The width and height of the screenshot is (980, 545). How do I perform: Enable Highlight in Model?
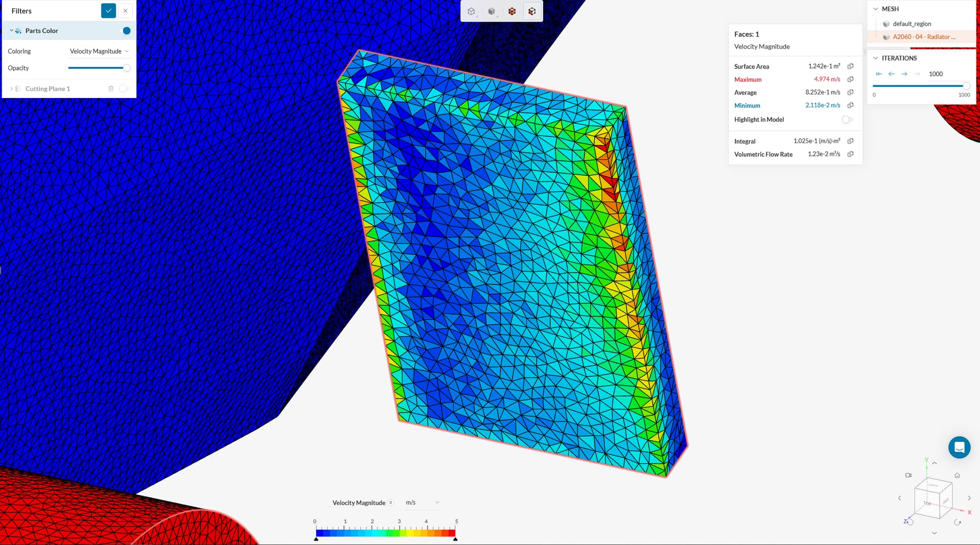pyautogui.click(x=847, y=120)
